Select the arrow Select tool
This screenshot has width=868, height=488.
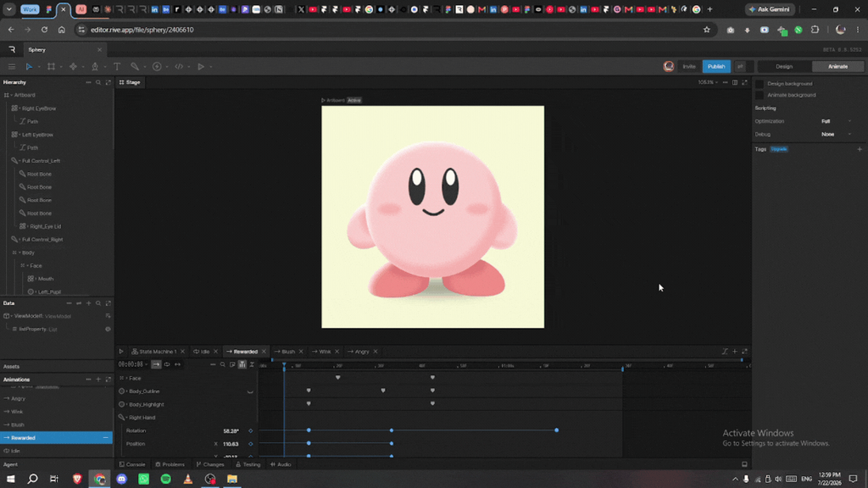point(29,66)
